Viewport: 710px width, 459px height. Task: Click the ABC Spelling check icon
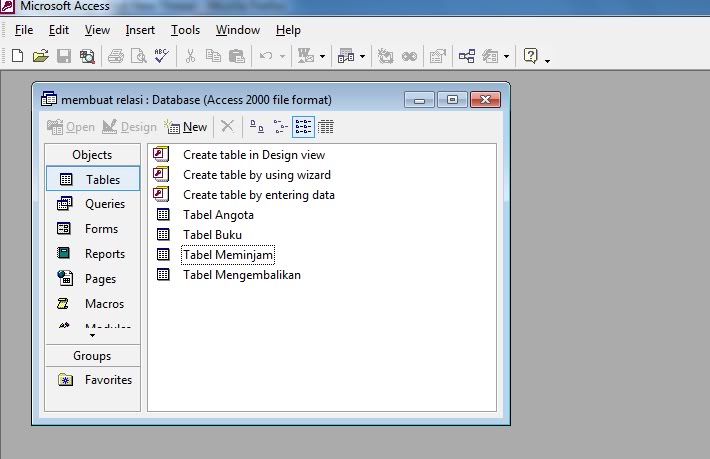(161, 56)
